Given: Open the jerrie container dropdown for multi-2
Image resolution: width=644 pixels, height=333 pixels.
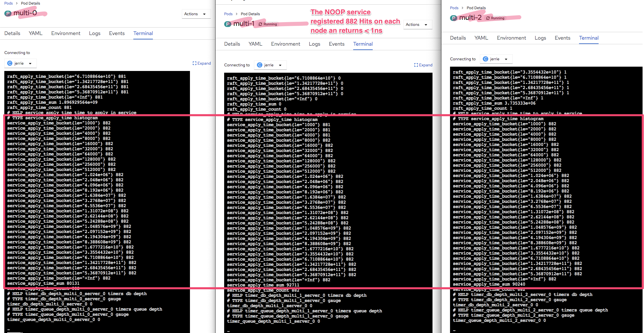Looking at the screenshot, I should coord(496,59).
